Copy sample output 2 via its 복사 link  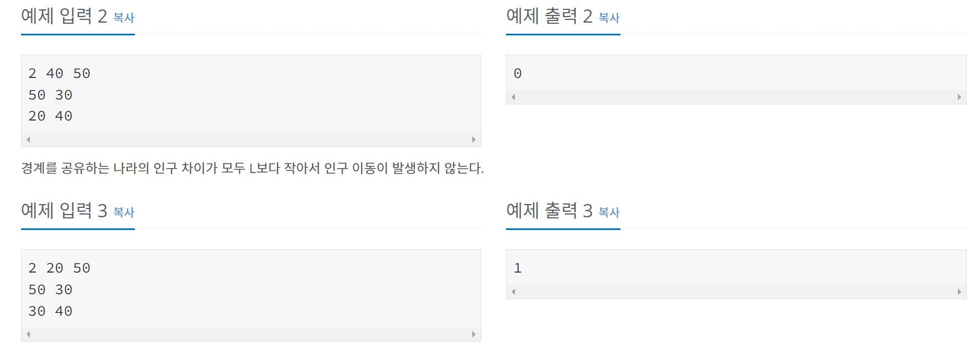[609, 18]
